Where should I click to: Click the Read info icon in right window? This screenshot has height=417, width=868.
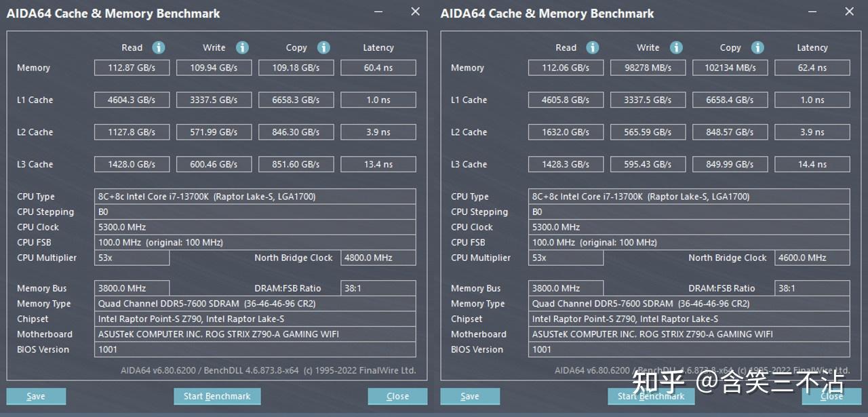click(592, 47)
